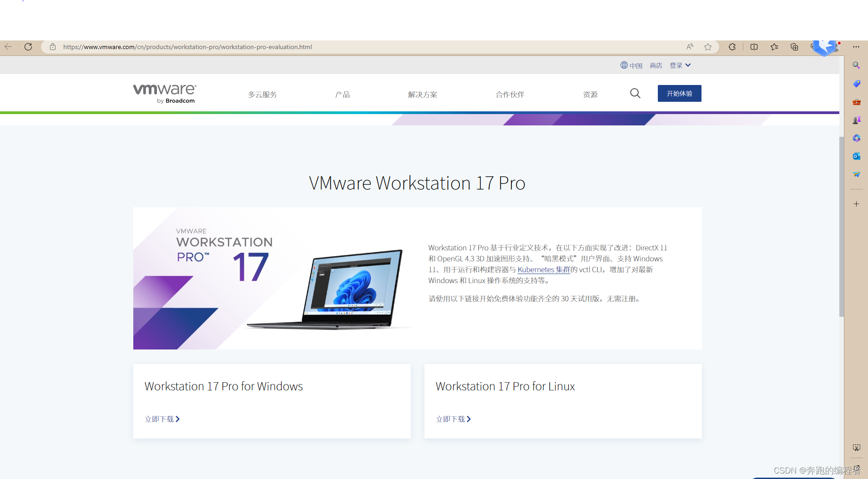
Task: Click the VMware by Broadcom logo
Action: tap(165, 94)
